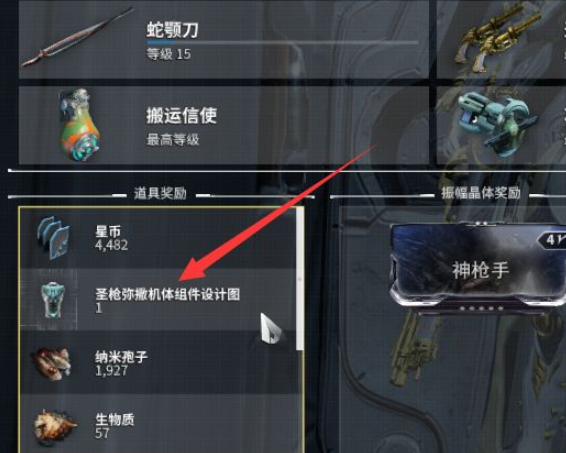The height and width of the screenshot is (453, 566).
Task: Click the 蛇颚刀 weapon name label
Action: click(173, 30)
